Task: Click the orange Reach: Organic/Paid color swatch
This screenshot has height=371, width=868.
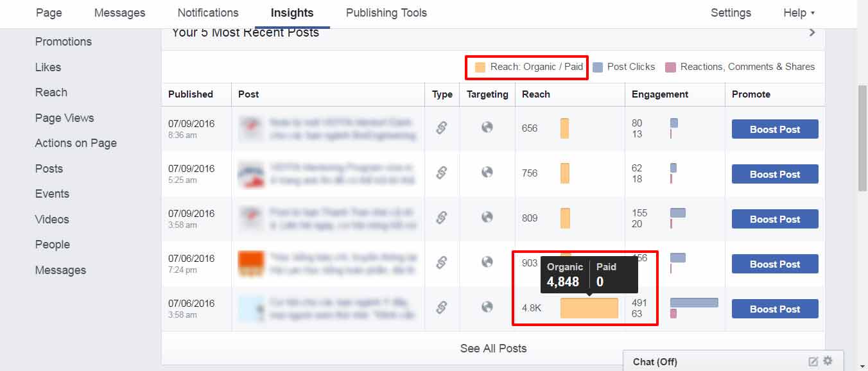Action: (x=478, y=66)
